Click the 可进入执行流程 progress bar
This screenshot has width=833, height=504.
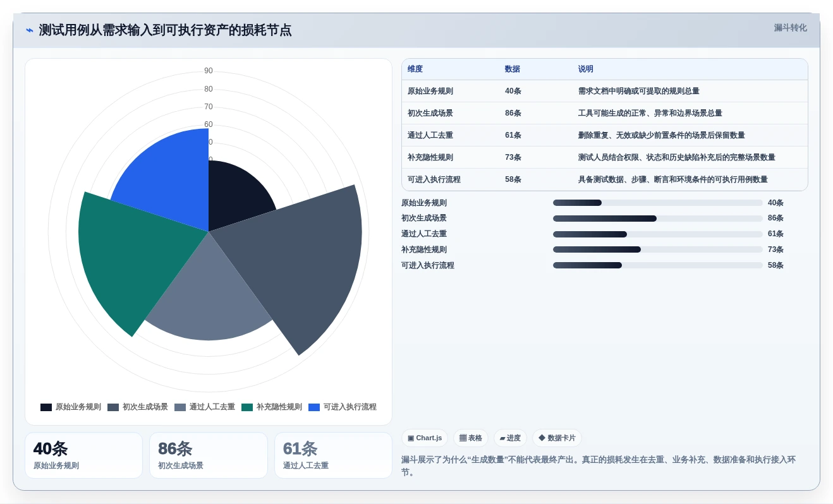[x=657, y=265]
